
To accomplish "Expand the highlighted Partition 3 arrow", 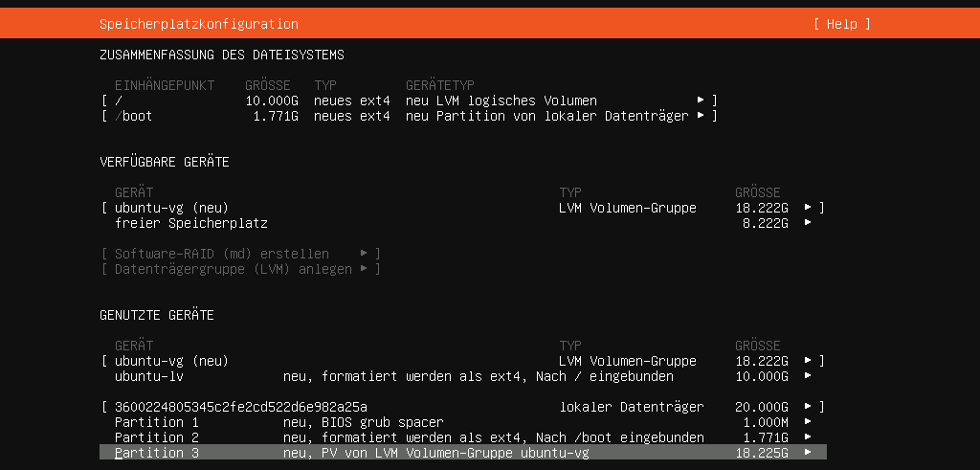I will pyautogui.click(x=808, y=453).
